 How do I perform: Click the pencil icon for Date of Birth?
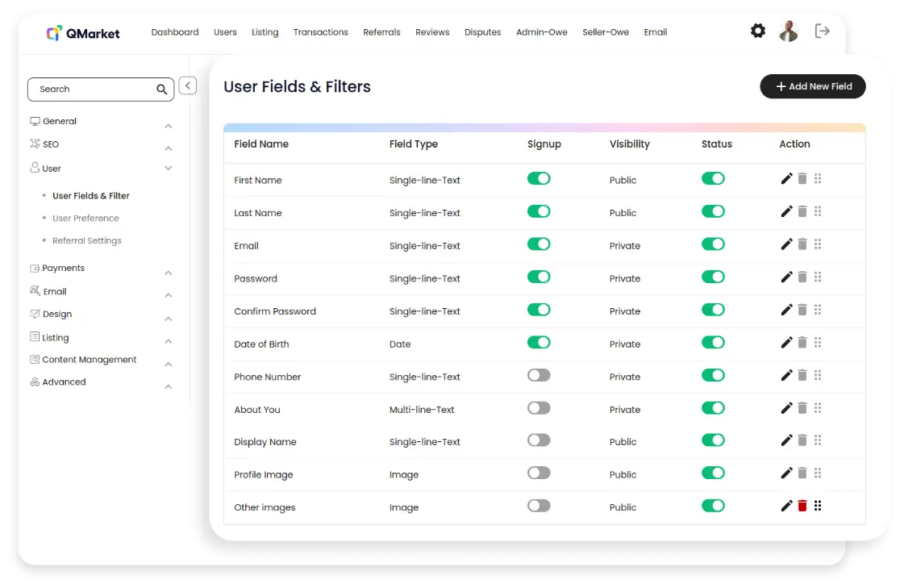pos(786,343)
